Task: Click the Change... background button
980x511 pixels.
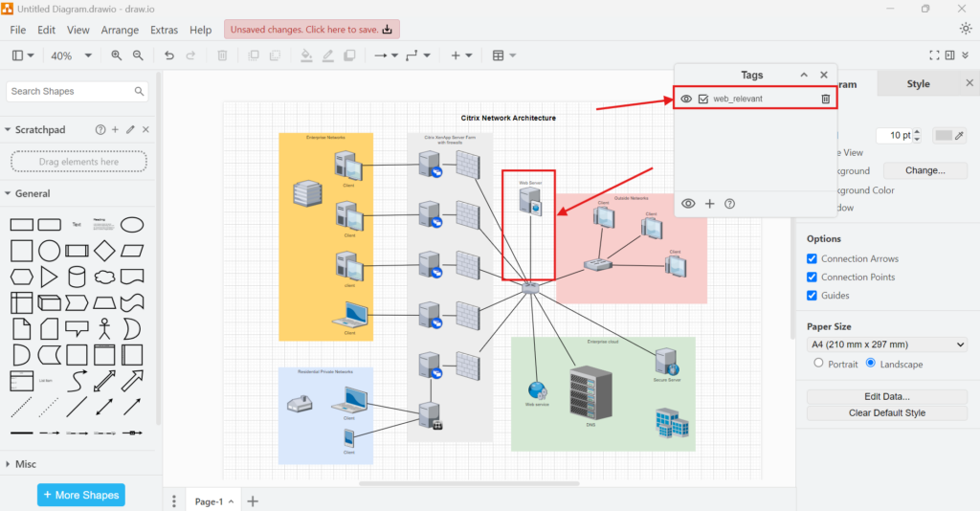Action: (x=925, y=170)
